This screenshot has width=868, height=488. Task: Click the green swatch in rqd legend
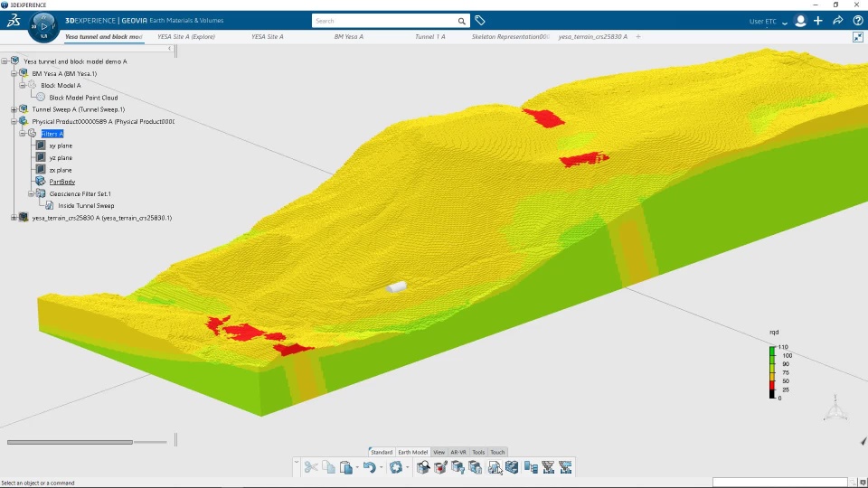[x=772, y=352]
